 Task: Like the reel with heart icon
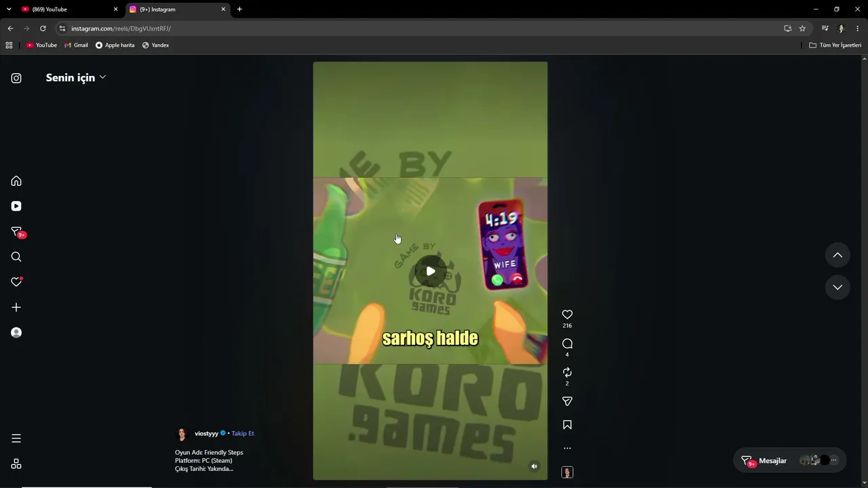[568, 314]
